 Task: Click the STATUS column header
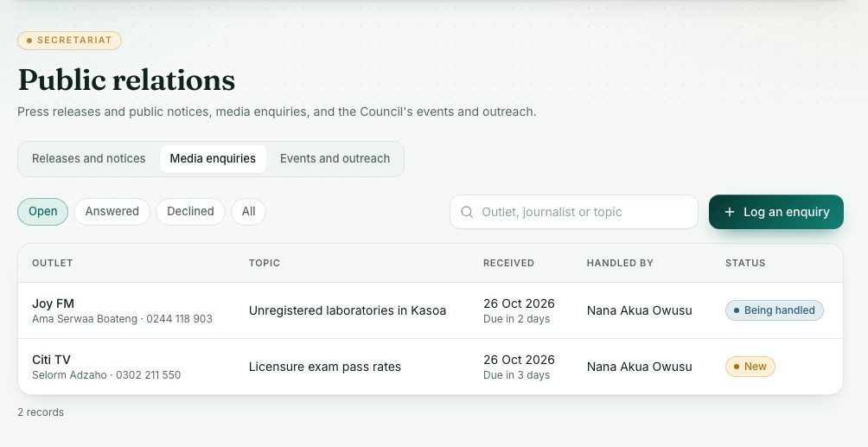745,263
